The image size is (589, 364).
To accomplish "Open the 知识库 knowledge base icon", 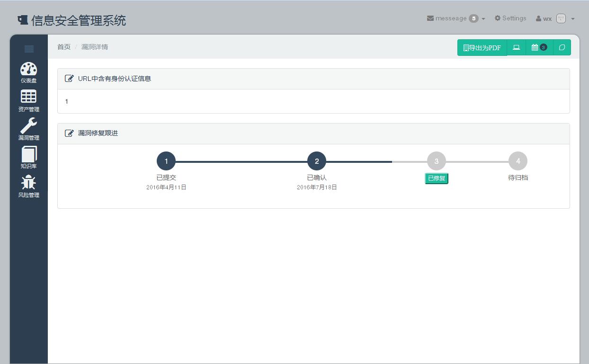I will click(29, 154).
